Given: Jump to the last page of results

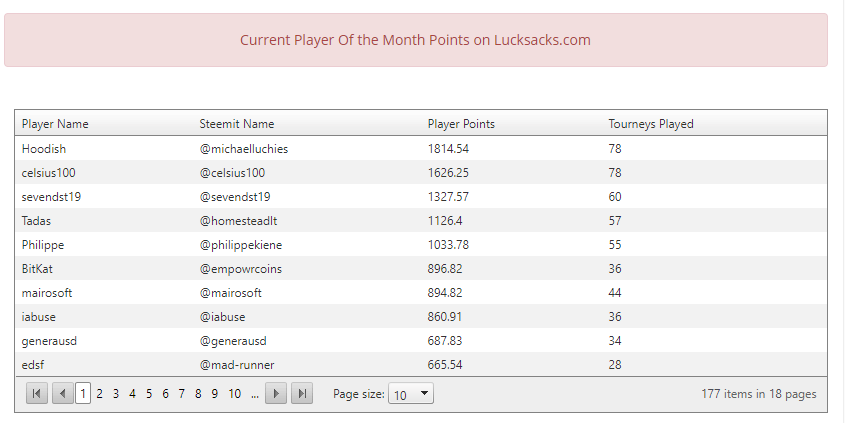Looking at the screenshot, I should [302, 394].
